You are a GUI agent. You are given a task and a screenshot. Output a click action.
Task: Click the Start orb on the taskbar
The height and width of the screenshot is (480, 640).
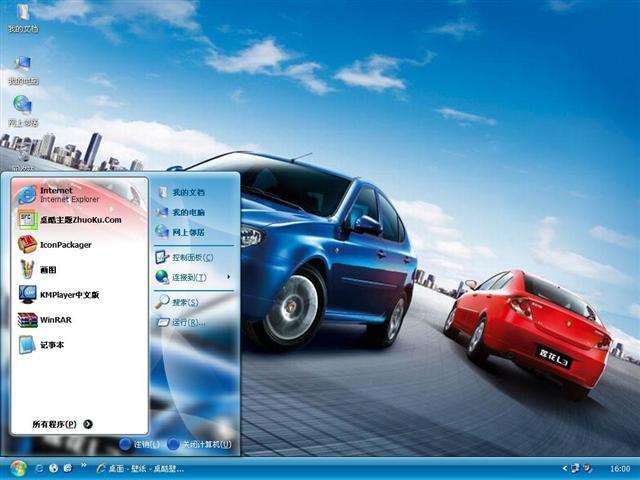coord(18,468)
